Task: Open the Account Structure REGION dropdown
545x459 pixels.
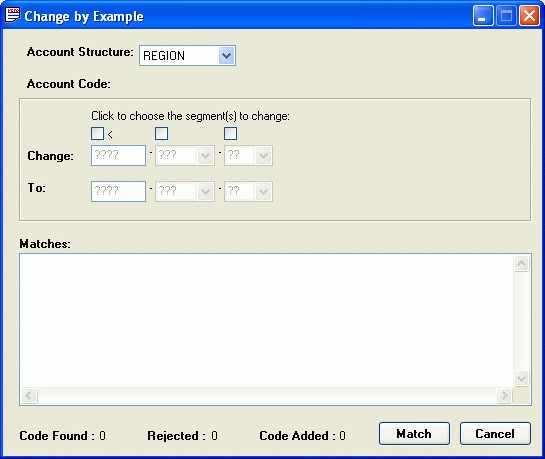Action: tap(187, 56)
